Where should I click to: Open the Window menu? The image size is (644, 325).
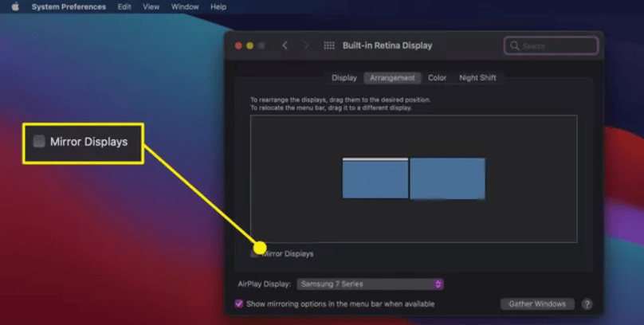pos(185,7)
